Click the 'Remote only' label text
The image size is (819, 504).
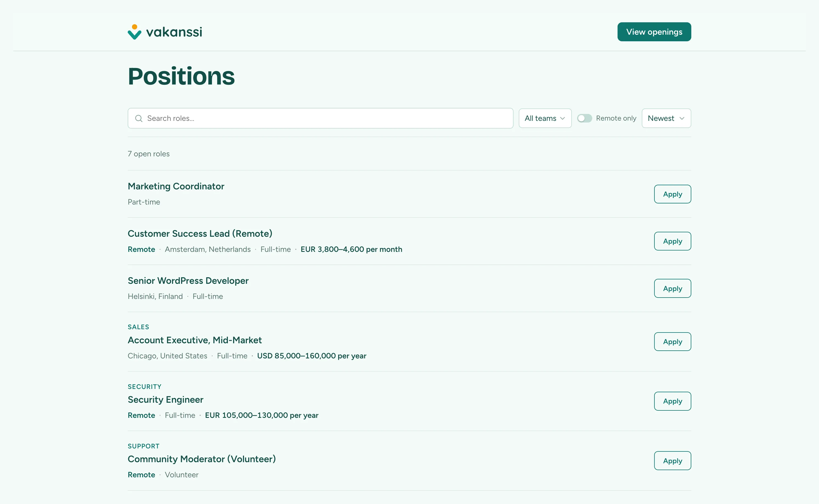pos(616,118)
